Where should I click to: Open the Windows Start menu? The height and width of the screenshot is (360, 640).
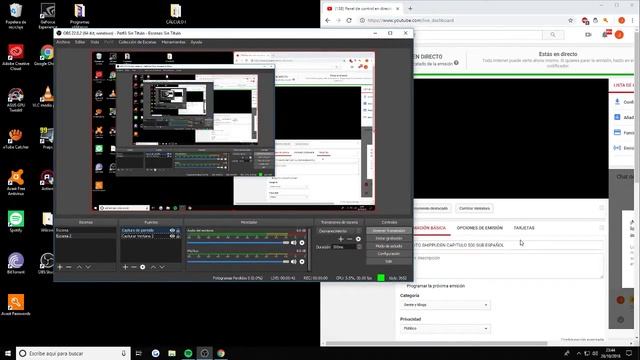[7, 353]
